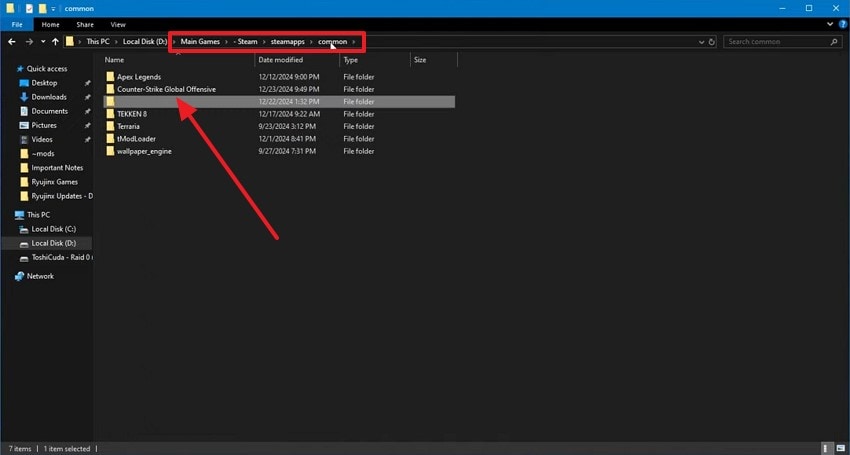Expand the chevron after steamapps breadcrumb
This screenshot has width=850, height=455.
click(x=311, y=42)
